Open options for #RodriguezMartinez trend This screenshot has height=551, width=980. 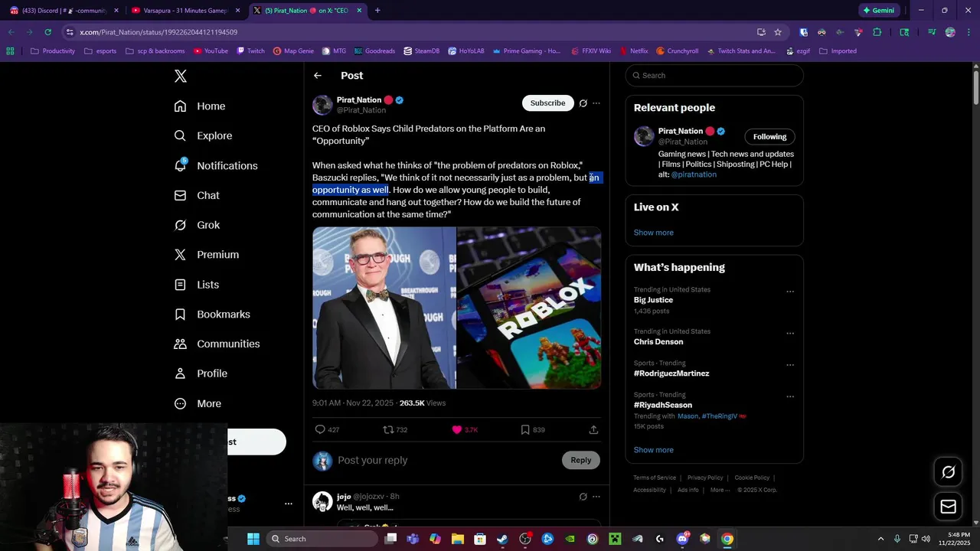coord(790,365)
